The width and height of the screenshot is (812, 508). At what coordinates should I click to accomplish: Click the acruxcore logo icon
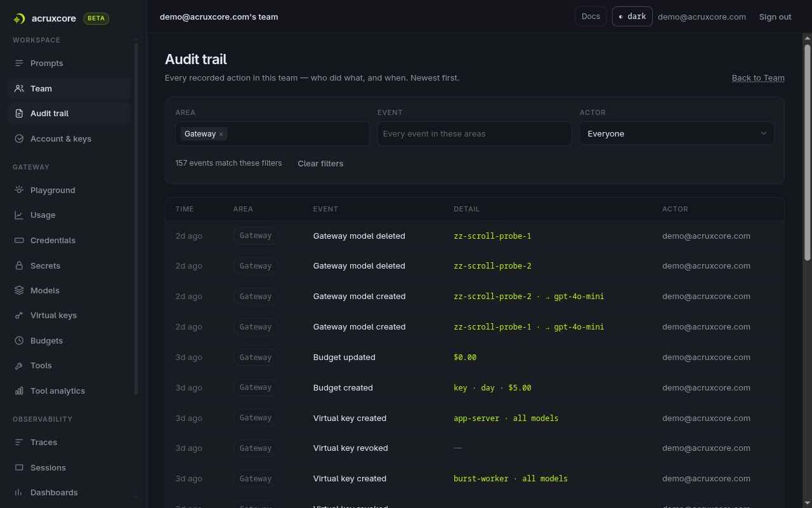19,18
